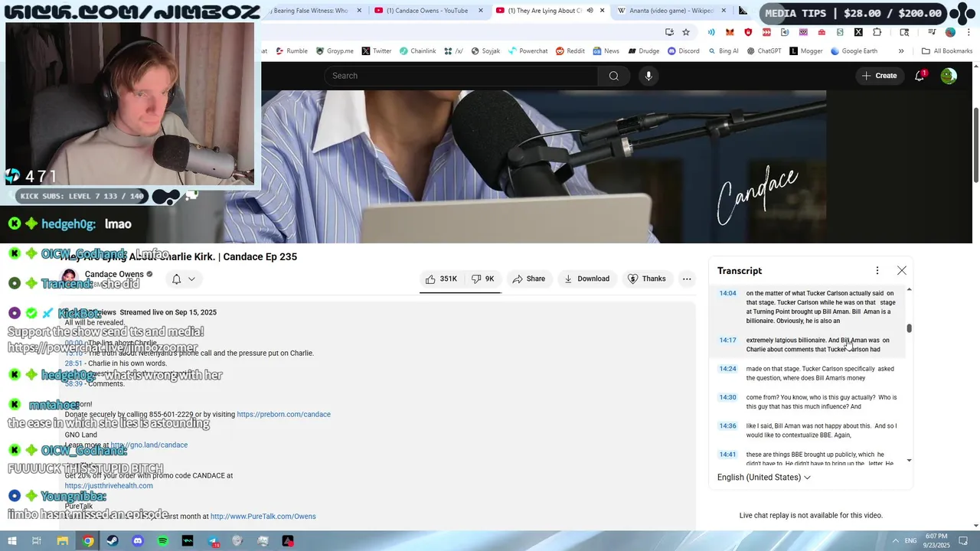Jump to chapter timestamp 28:51
This screenshot has width=980, height=551.
pyautogui.click(x=73, y=364)
